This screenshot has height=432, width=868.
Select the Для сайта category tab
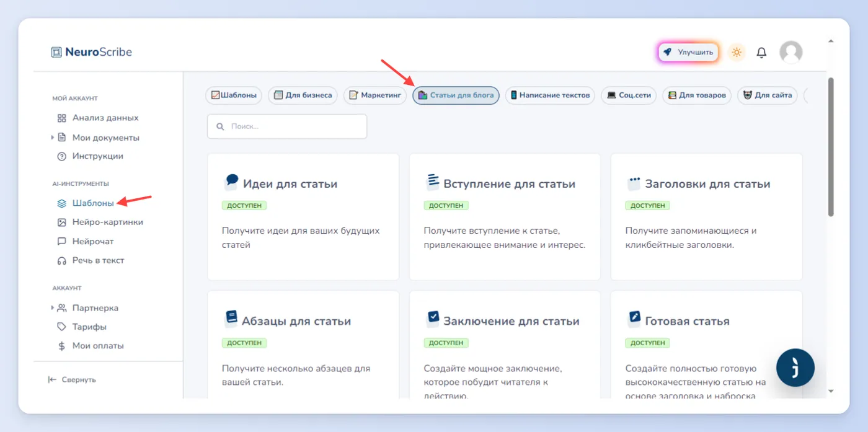click(768, 95)
